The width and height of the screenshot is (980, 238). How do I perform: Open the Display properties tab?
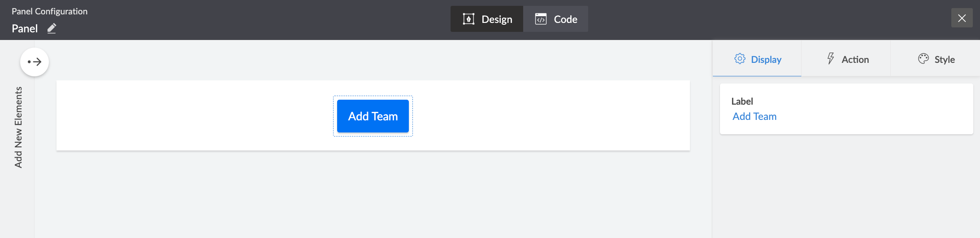point(757,59)
